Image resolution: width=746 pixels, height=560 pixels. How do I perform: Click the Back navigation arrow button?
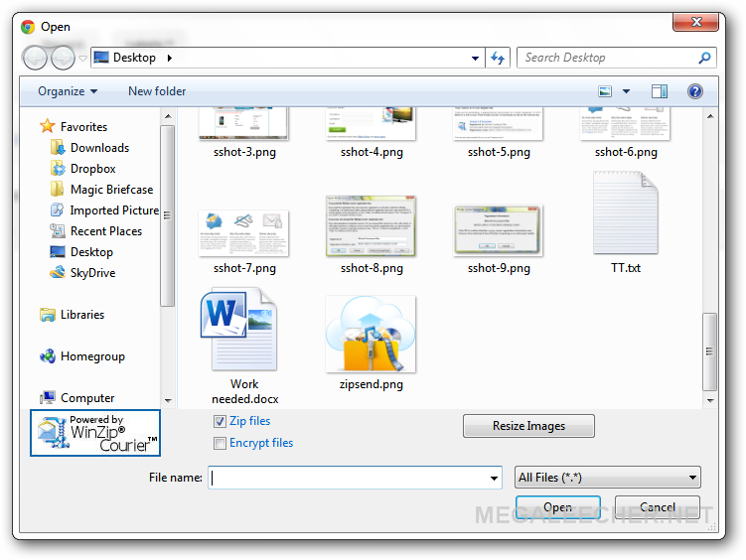pos(35,58)
